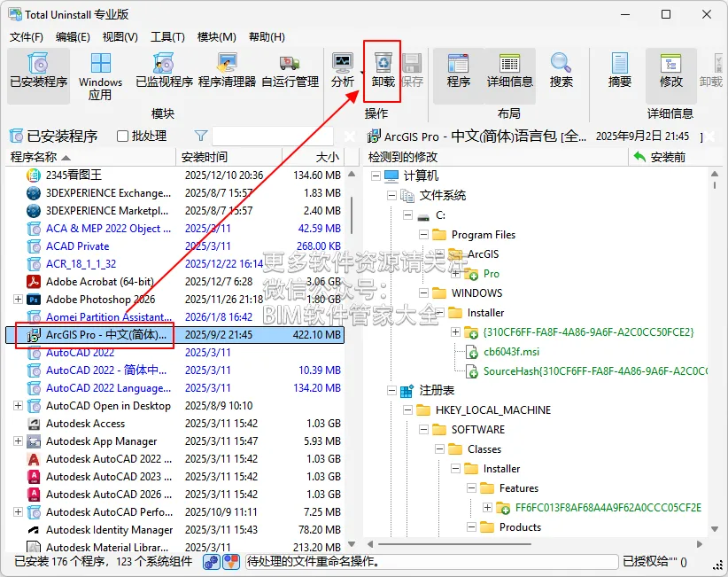Collapse the 注册表 tree node
Screen dimensions: 728x577
coord(391,391)
